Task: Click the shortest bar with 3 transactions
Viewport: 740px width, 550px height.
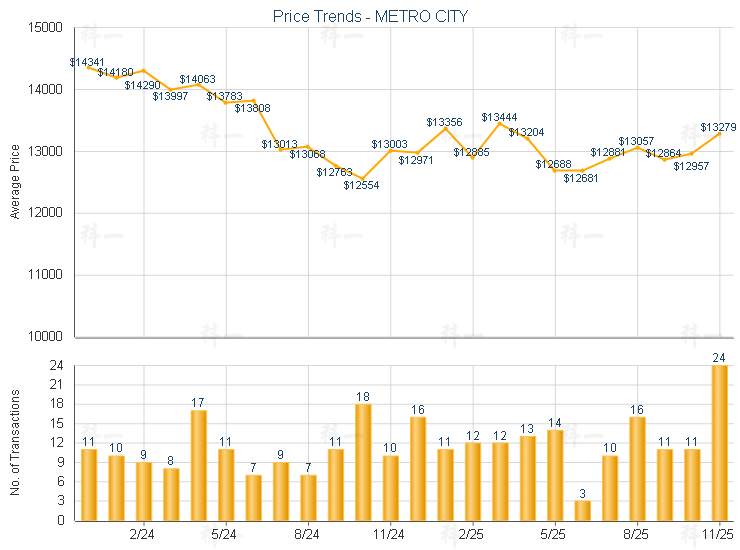Action: [582, 510]
